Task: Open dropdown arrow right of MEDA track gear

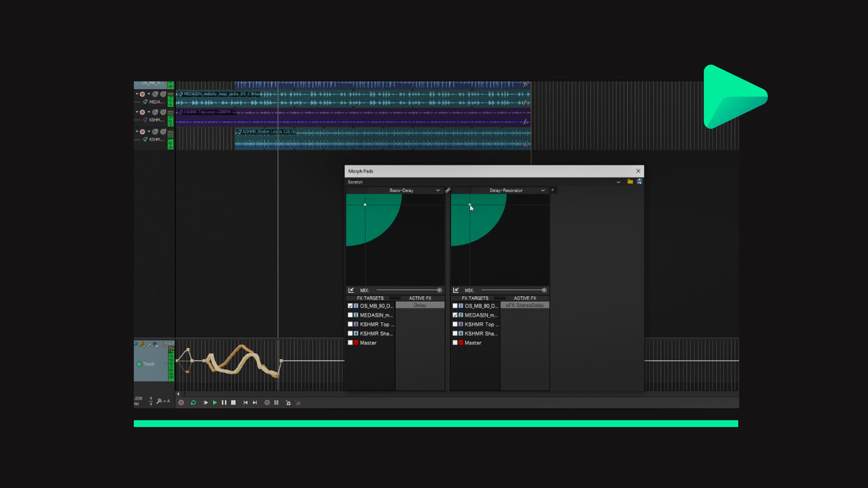Action: (x=149, y=94)
